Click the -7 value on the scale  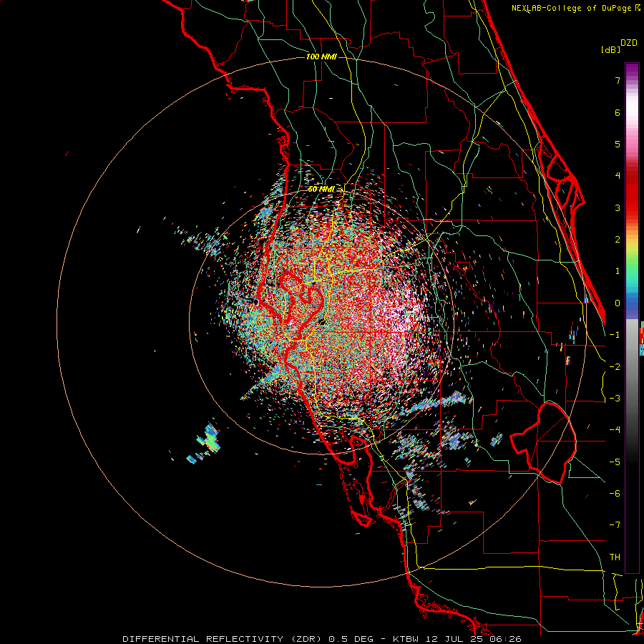(x=615, y=525)
